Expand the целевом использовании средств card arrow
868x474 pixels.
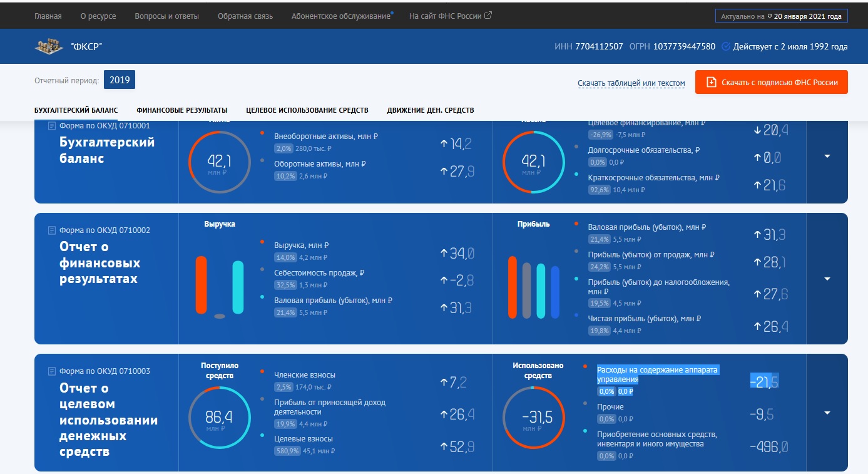(x=827, y=413)
